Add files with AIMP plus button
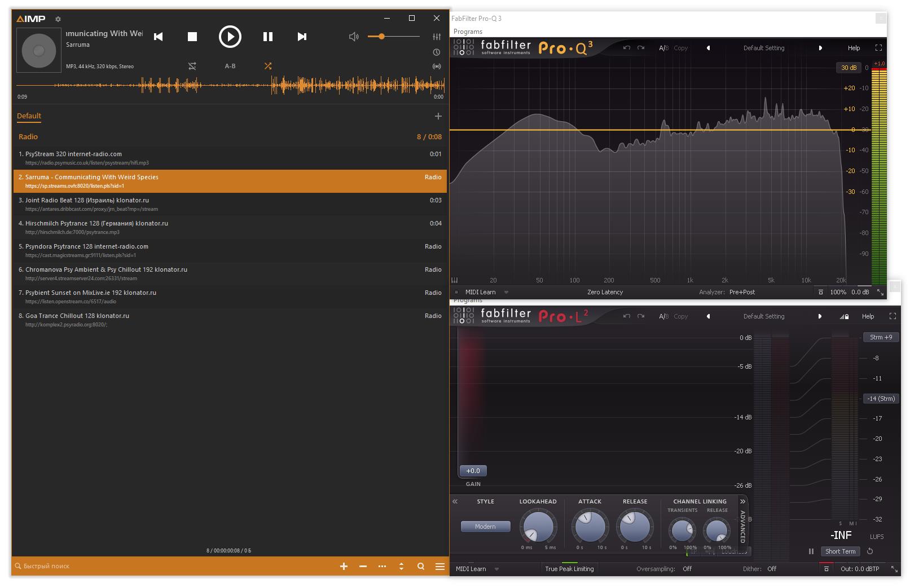The height and width of the screenshot is (588, 910). (344, 567)
